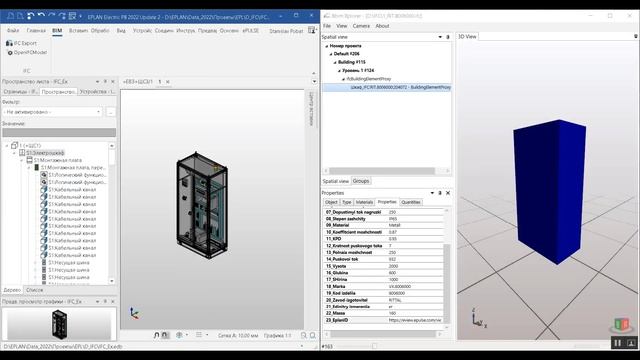Open the View menu in the IFC viewer
The image size is (640, 360).
click(342, 26)
